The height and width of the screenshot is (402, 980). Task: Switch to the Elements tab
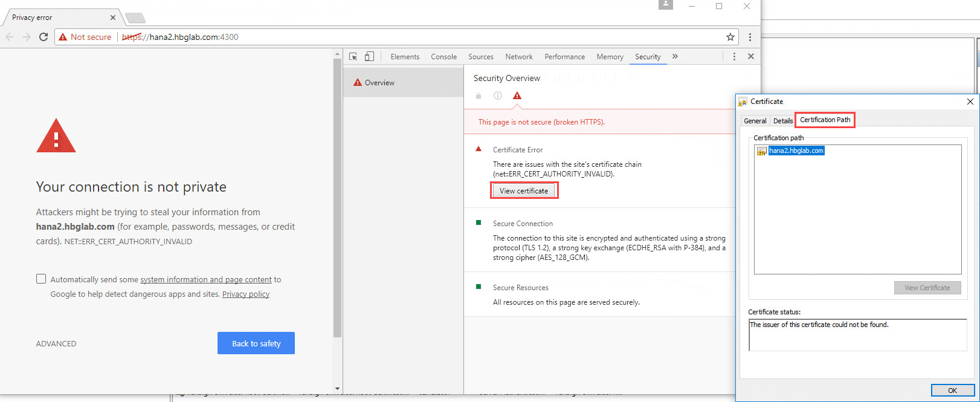pos(405,57)
